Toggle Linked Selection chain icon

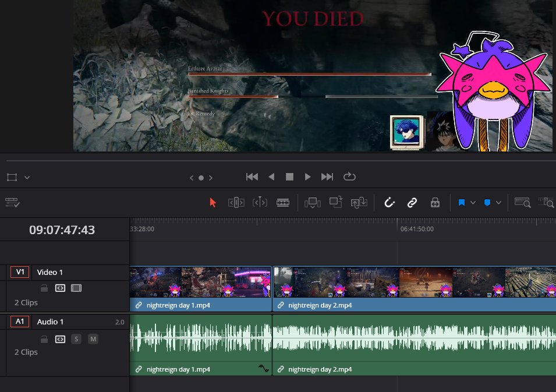(412, 203)
